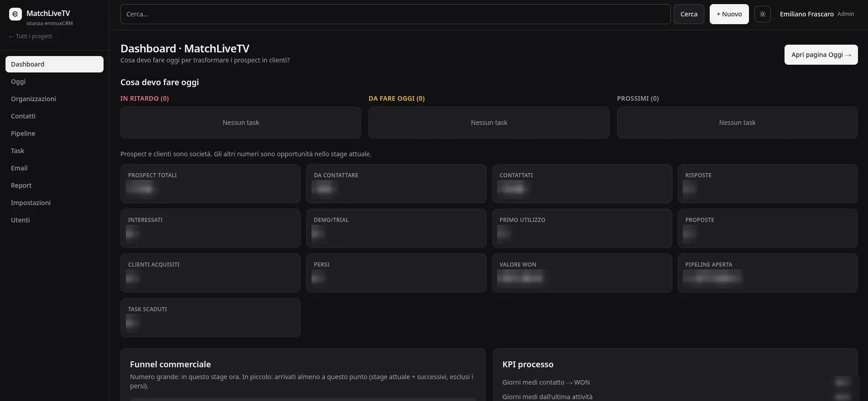The width and height of the screenshot is (868, 401).
Task: Select Contatti from the sidebar
Action: (54, 116)
